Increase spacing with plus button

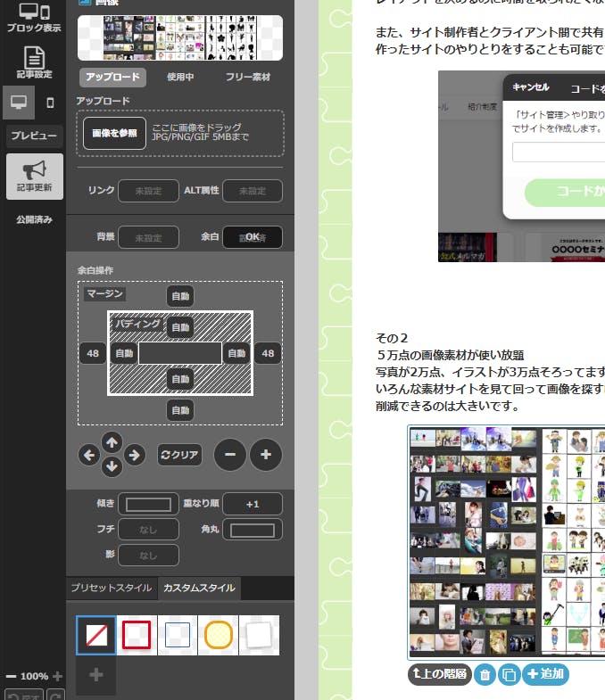(266, 455)
